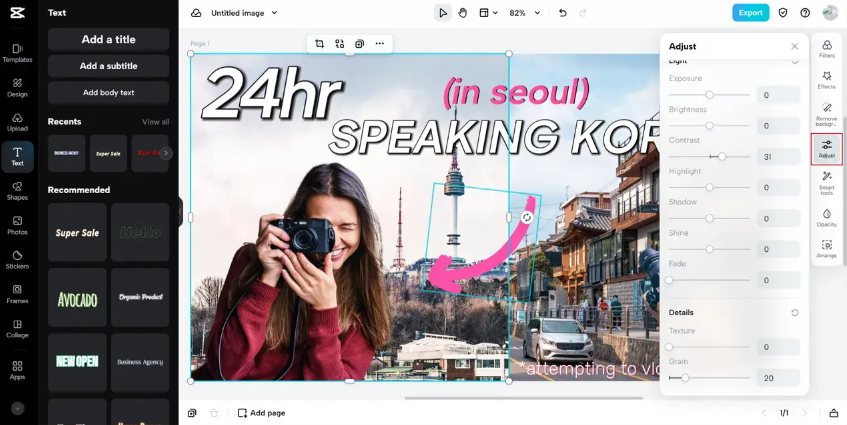Screen dimensions: 847x425
Task: Select the hand pan tool
Action: coord(463,13)
